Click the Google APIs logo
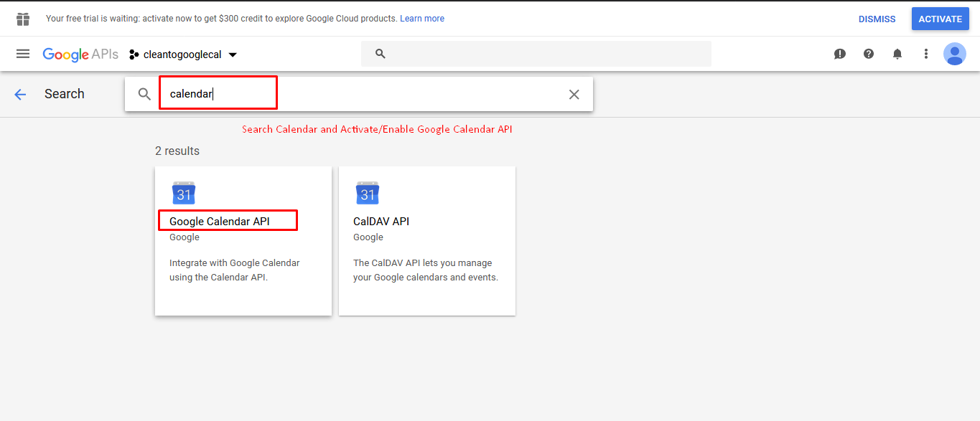Viewport: 980px width, 421px height. tap(80, 55)
